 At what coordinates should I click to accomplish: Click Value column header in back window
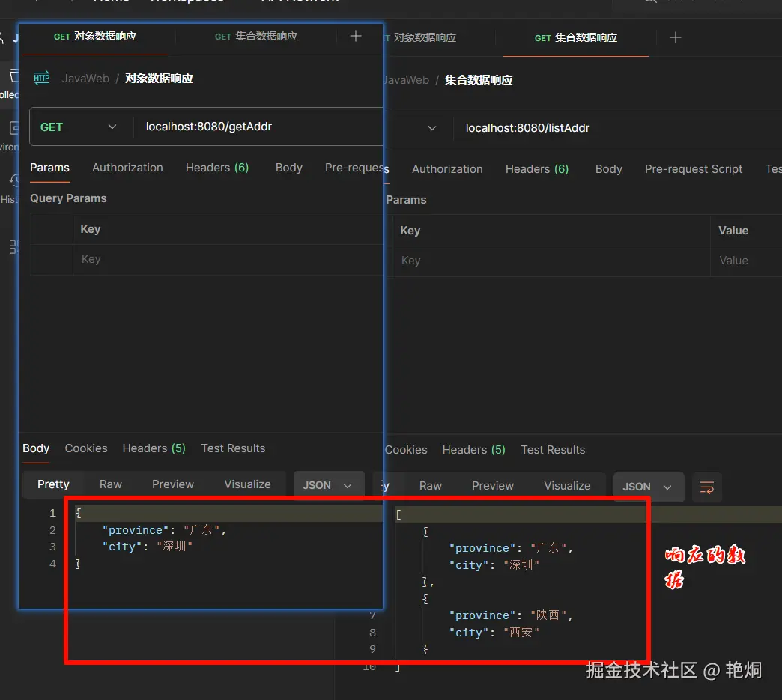tap(733, 231)
